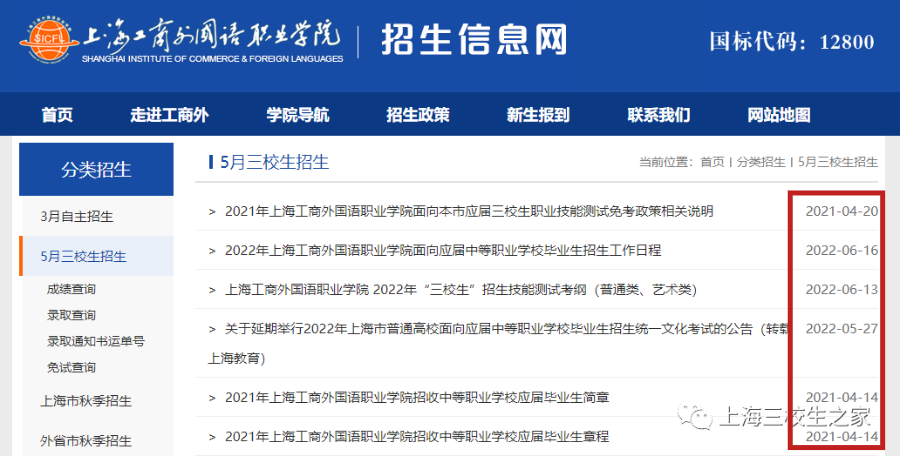The width and height of the screenshot is (900, 456).
Task: Click the date 2022-06-16
Action: 842,250
